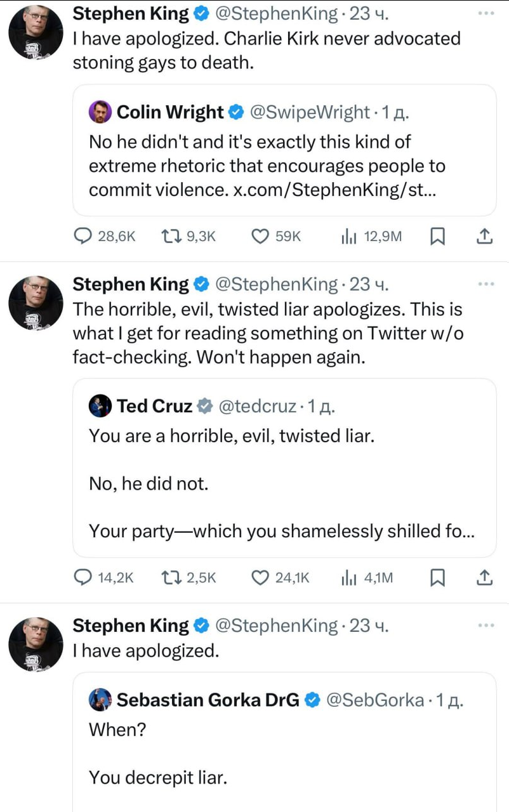
Task: Like the tweet with 59K likes
Action: click(260, 237)
